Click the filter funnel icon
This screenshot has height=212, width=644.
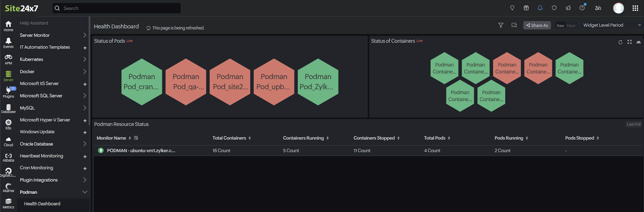coord(501,25)
